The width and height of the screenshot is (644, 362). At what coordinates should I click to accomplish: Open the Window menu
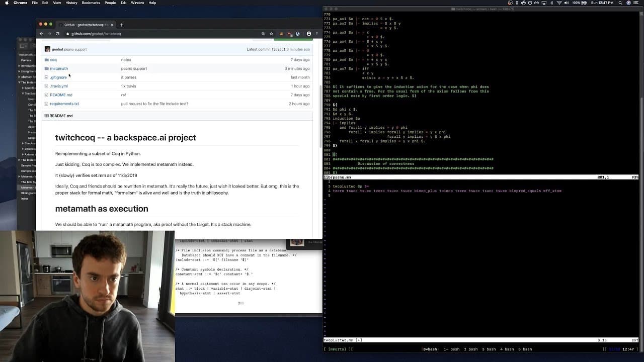tap(137, 3)
